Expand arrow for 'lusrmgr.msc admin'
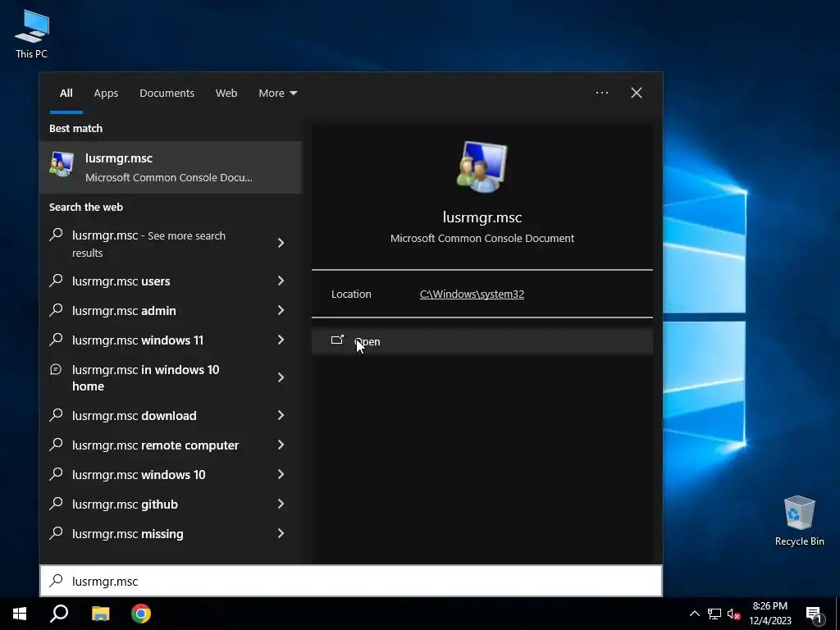The width and height of the screenshot is (840, 630). tap(281, 310)
